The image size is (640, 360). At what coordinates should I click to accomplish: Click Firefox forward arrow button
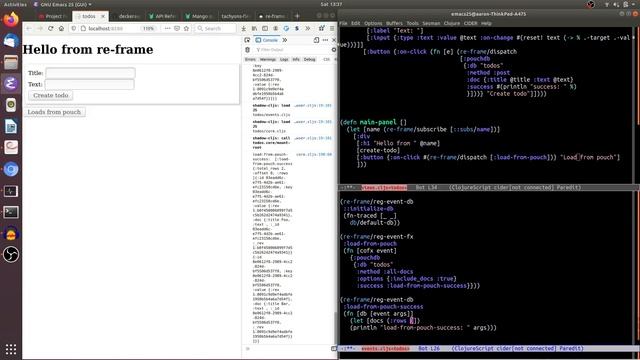pyautogui.click(x=40, y=29)
